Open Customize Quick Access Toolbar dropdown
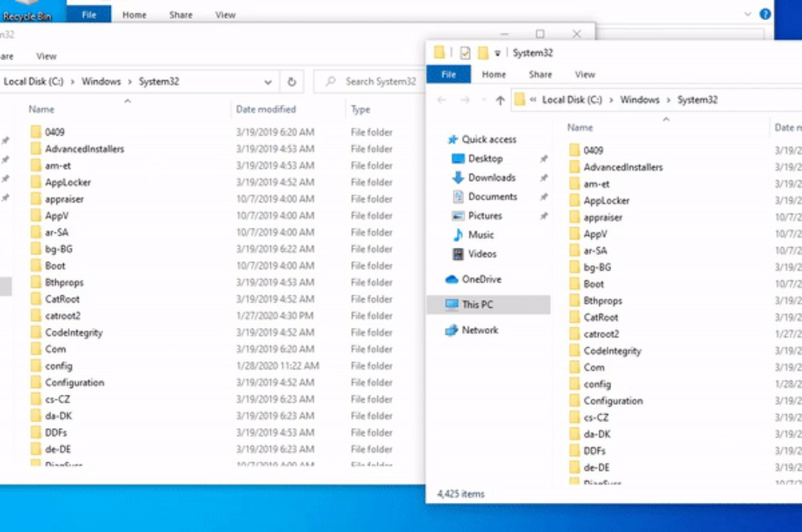 (x=497, y=53)
